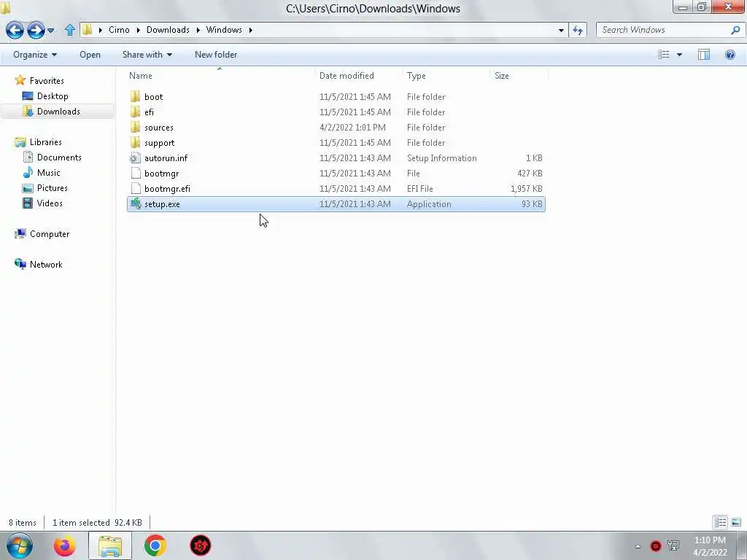Screen dimensions: 747x560
Task: Expand the arrow between Cirno and Downloads
Action: tap(138, 30)
